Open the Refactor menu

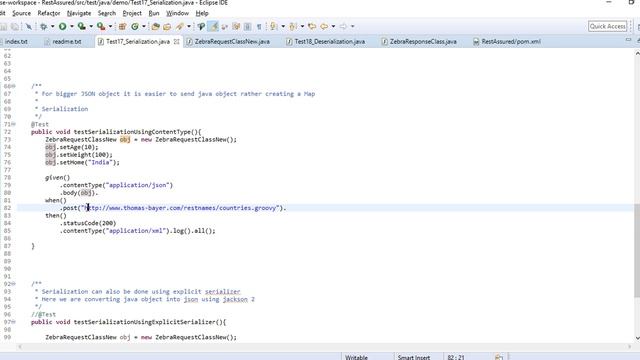point(49,13)
